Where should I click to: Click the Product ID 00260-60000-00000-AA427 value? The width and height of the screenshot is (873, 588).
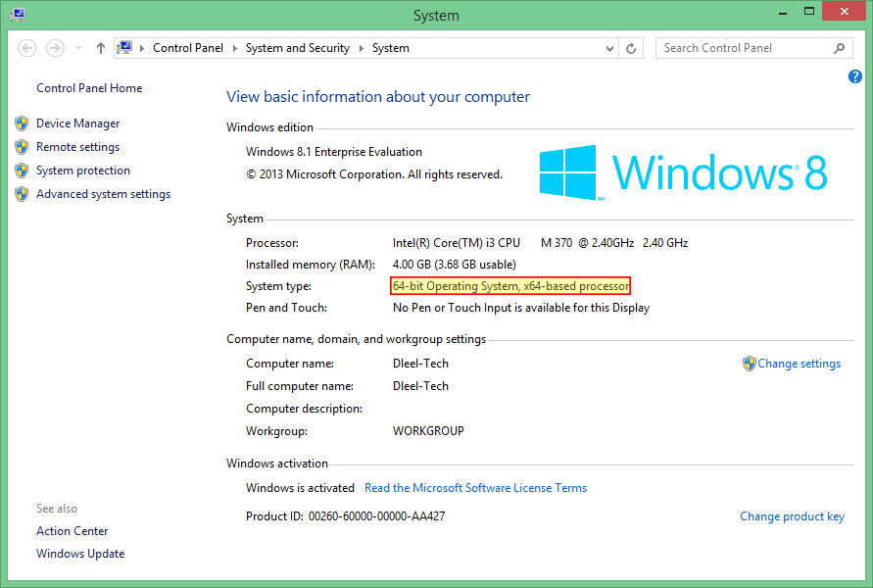377,516
